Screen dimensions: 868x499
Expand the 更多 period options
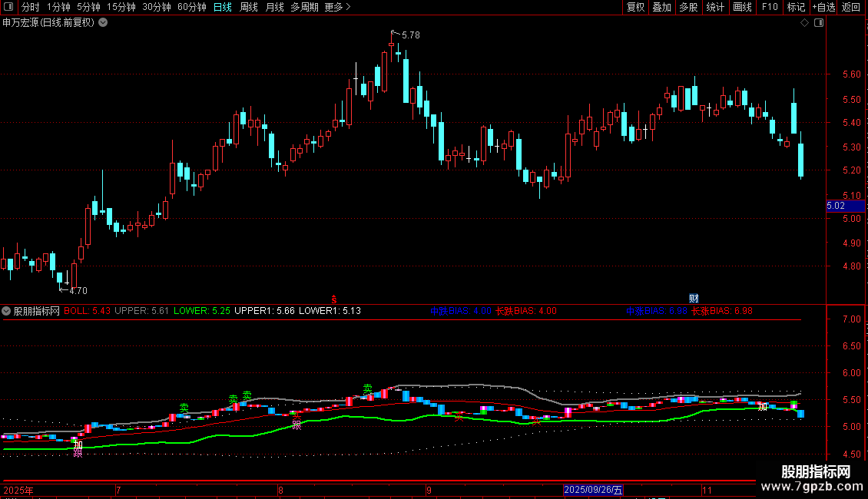coord(338,7)
